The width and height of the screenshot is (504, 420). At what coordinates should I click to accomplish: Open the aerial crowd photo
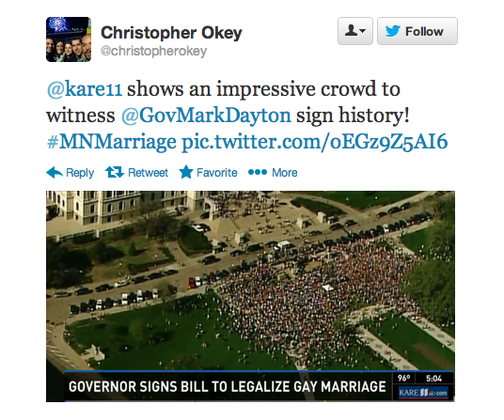click(x=250, y=296)
